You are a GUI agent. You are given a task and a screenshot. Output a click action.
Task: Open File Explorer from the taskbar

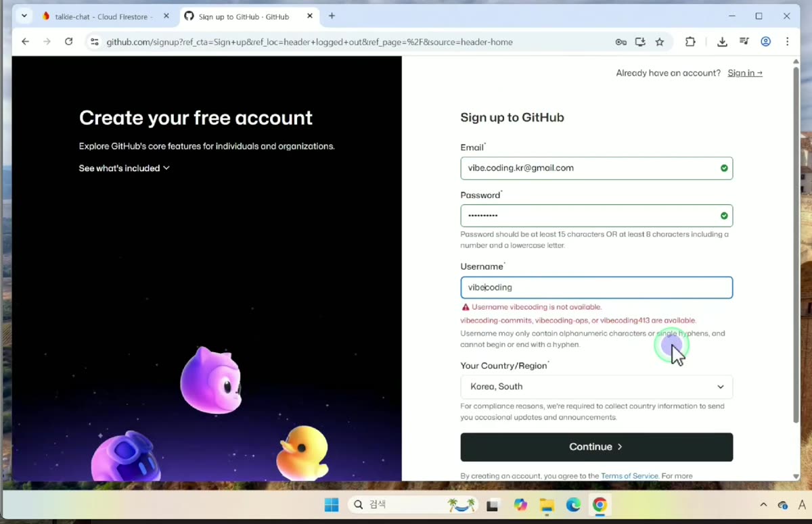click(x=547, y=505)
